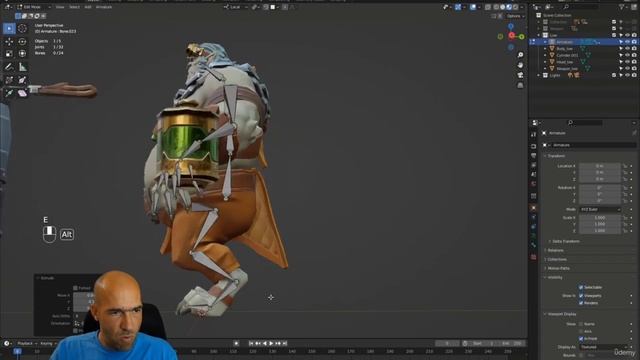
Task: Expand the Collections panel
Action: [557, 259]
